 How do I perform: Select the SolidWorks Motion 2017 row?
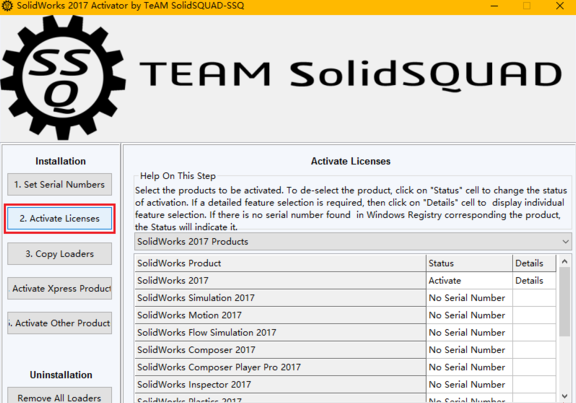click(x=280, y=315)
